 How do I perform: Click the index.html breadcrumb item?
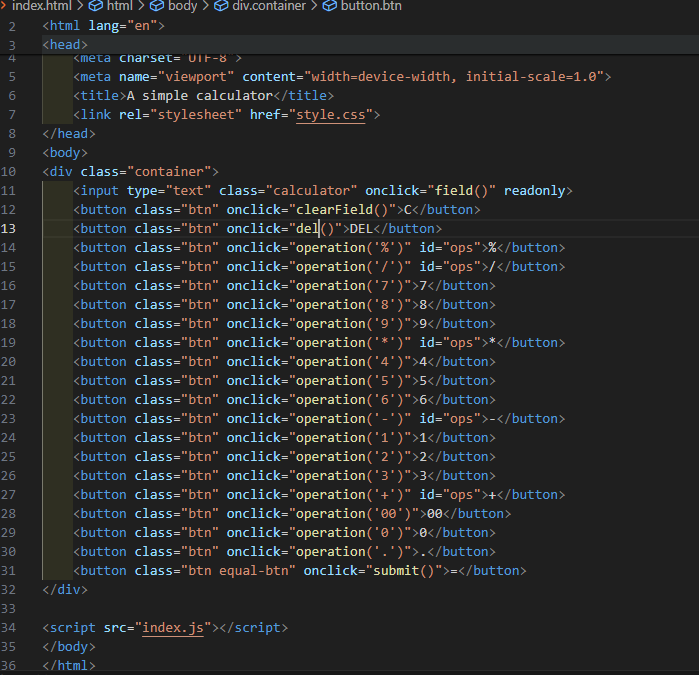pos(41,6)
